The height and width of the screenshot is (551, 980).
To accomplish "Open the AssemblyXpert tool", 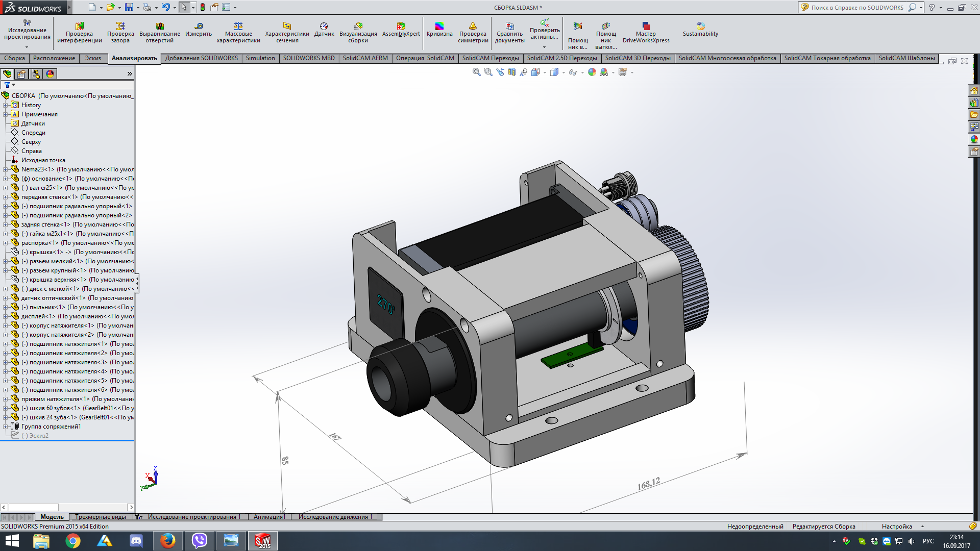I will point(401,30).
